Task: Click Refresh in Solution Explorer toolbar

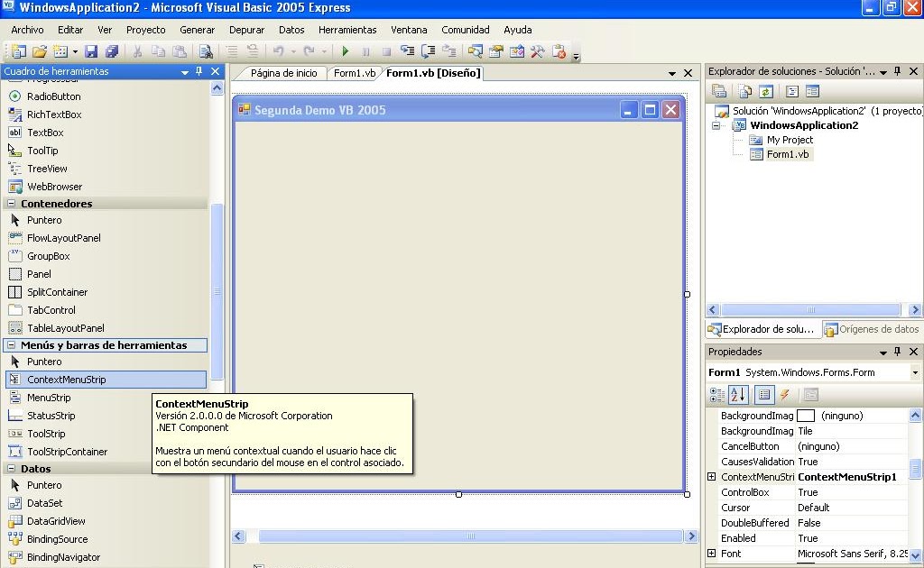Action: (x=765, y=91)
